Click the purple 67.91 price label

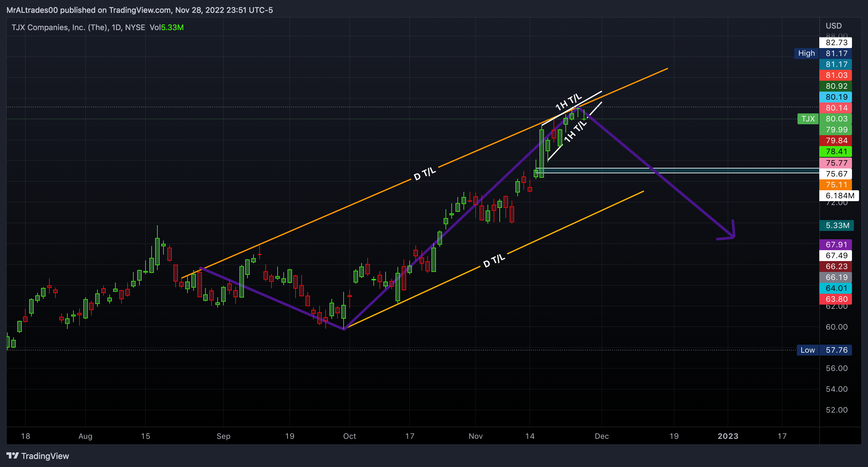[x=836, y=244]
